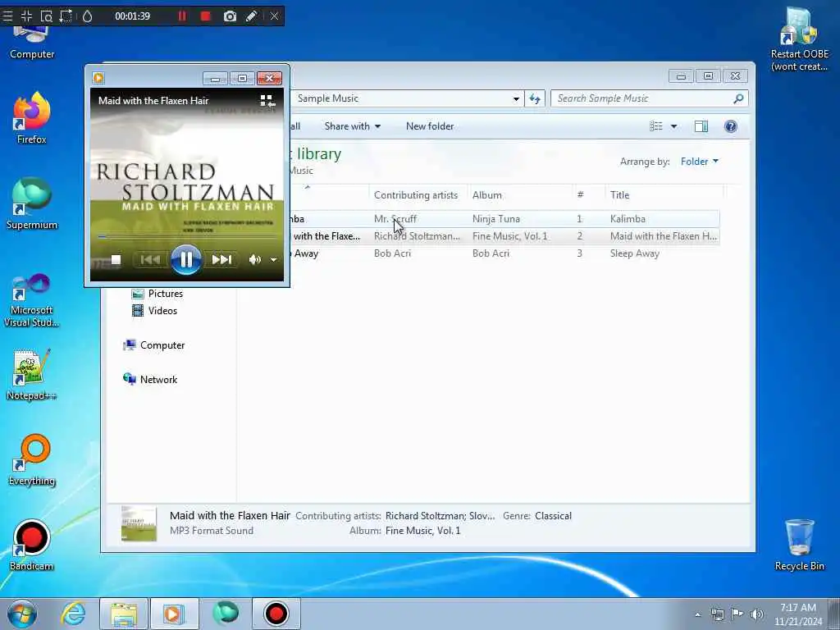Refresh the Sample Music folder

click(x=535, y=98)
